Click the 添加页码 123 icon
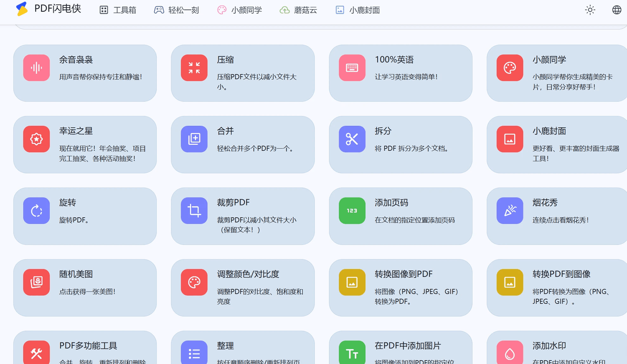The height and width of the screenshot is (364, 627). (352, 210)
